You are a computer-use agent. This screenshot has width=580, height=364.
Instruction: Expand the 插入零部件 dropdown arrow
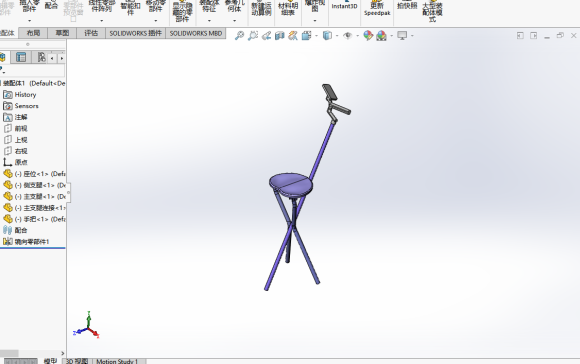tap(29, 21)
